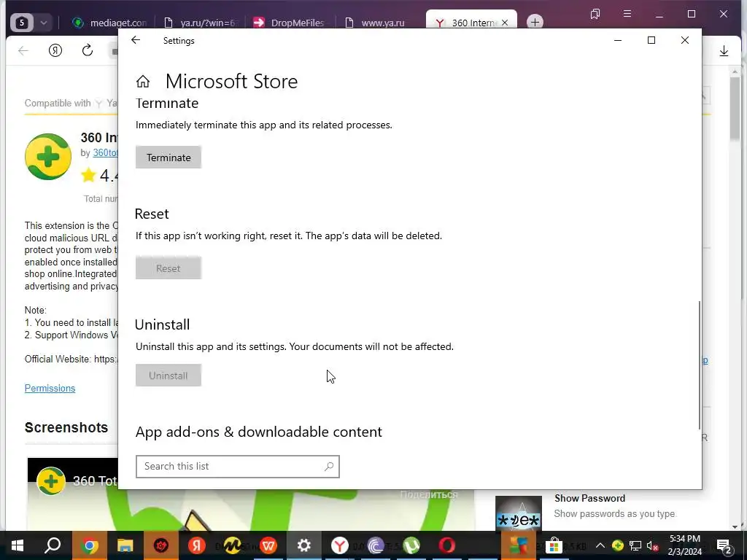Terminate the Microsoft Store app
The width and height of the screenshot is (747, 560).
pyautogui.click(x=169, y=157)
